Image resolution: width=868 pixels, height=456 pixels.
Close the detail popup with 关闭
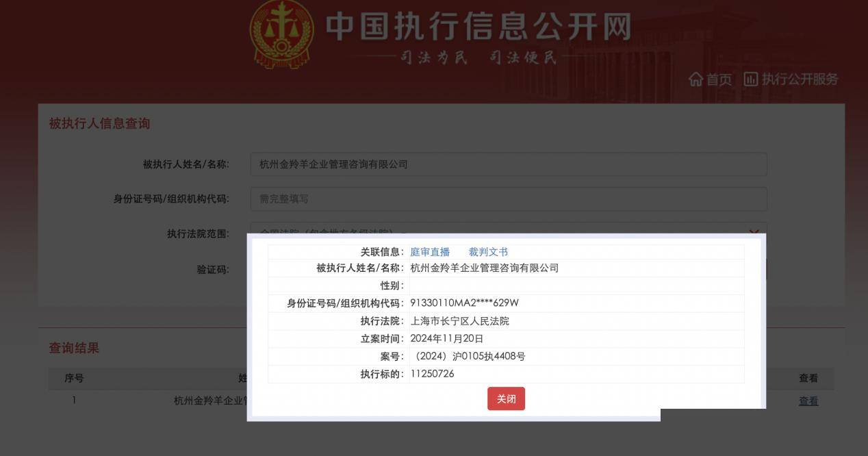click(x=506, y=399)
